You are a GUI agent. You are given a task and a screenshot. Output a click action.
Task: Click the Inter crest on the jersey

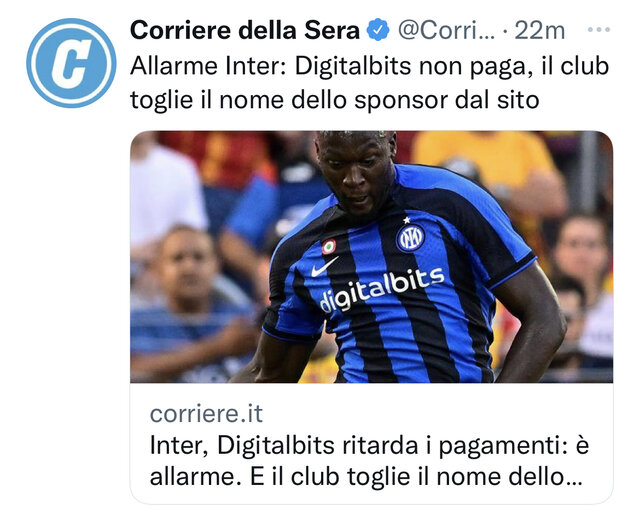click(410, 238)
